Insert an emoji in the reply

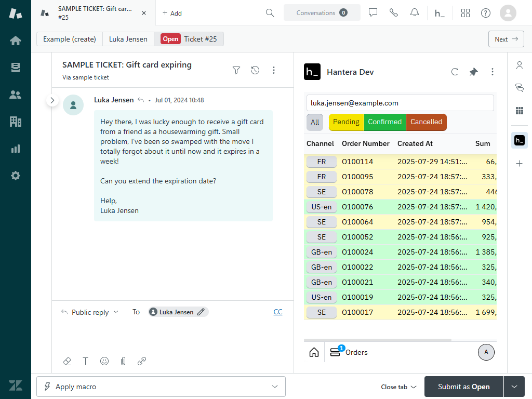pyautogui.click(x=104, y=361)
